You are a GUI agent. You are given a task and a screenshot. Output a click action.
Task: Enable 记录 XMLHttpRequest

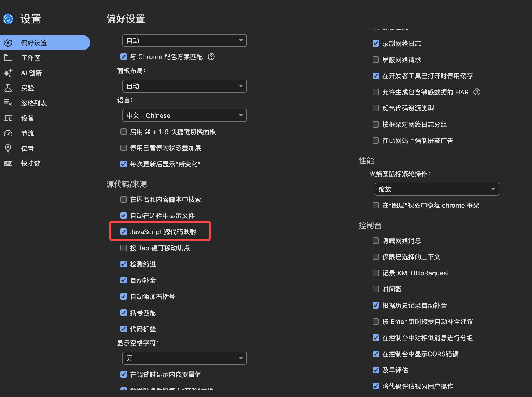coord(376,273)
